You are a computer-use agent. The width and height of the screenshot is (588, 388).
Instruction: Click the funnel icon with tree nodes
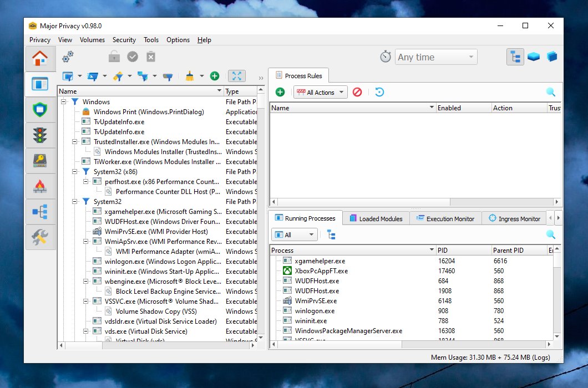coord(143,76)
